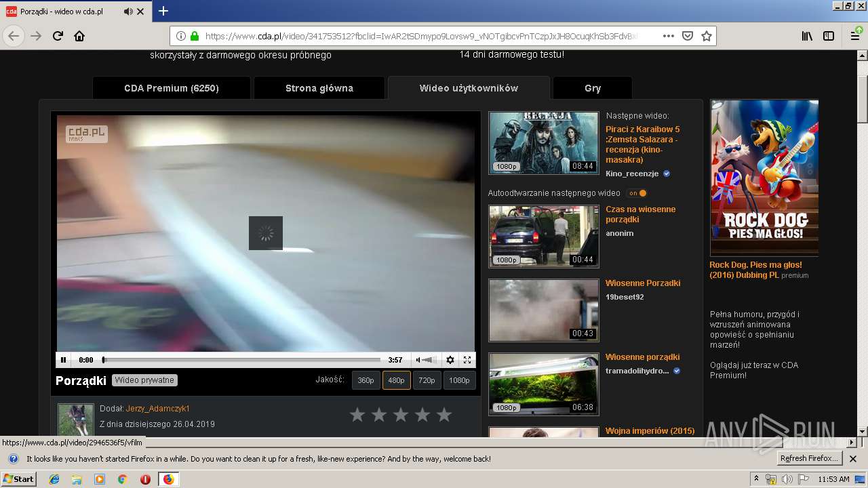Launch Internet Explorer from taskbar

[x=54, y=479]
